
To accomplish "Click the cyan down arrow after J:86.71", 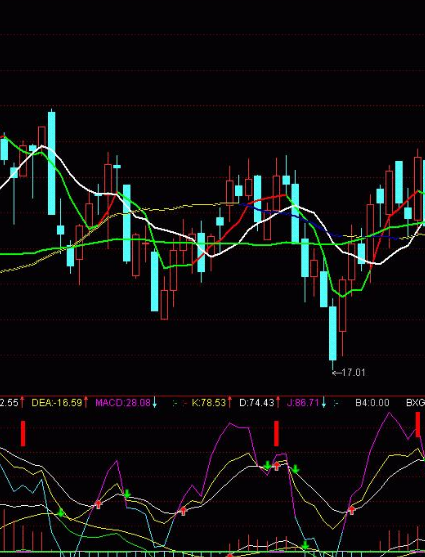I will coord(323,403).
